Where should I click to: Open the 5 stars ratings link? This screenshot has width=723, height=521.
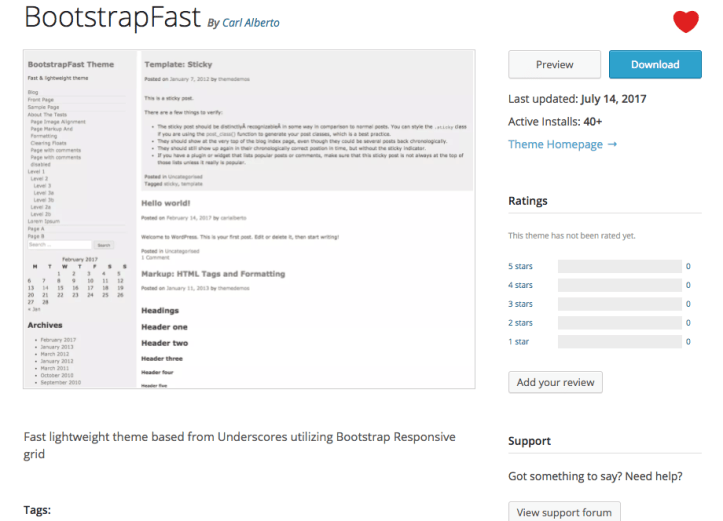coord(521,267)
